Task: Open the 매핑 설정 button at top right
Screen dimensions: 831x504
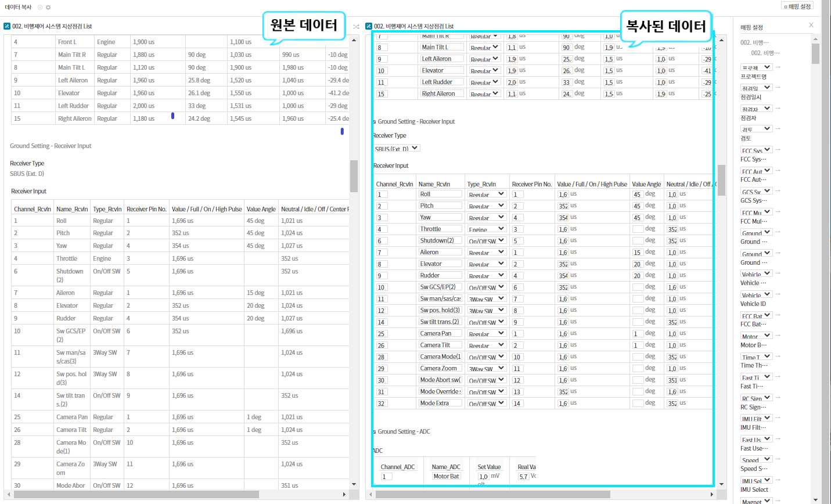Action: coord(797,6)
